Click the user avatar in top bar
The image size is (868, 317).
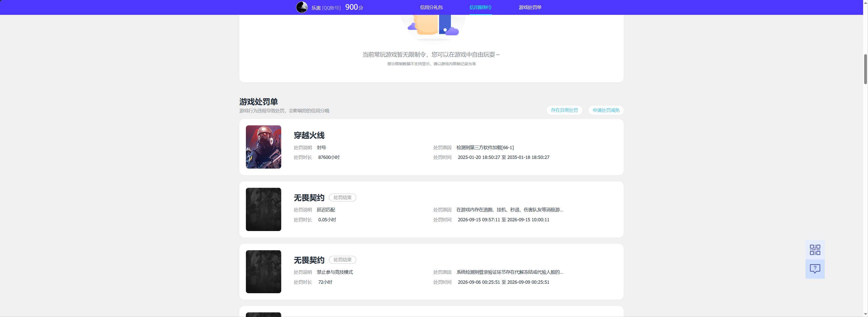coord(301,7)
